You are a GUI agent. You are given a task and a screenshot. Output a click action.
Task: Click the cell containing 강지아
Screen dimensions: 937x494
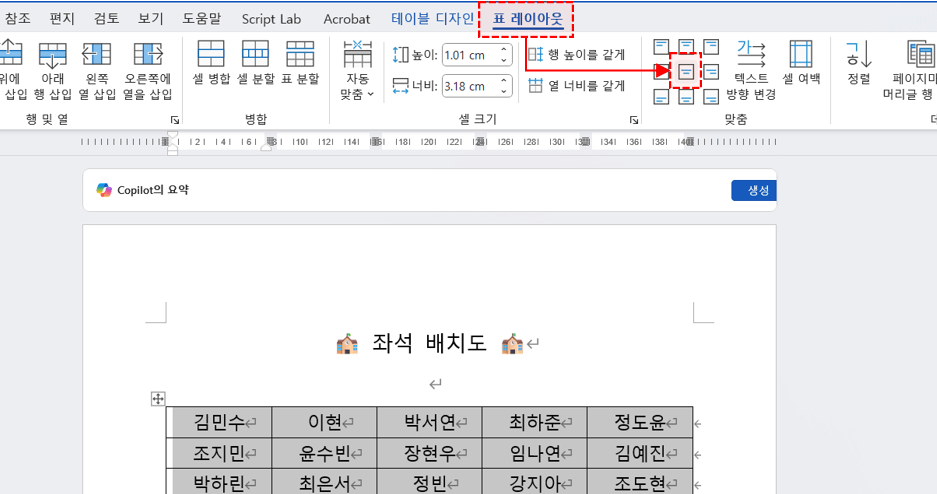[x=535, y=482]
